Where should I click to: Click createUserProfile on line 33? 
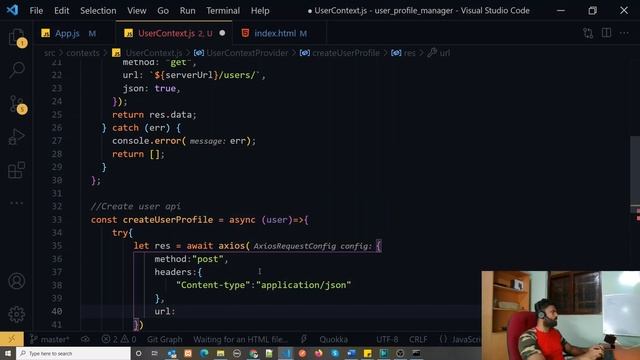point(168,220)
